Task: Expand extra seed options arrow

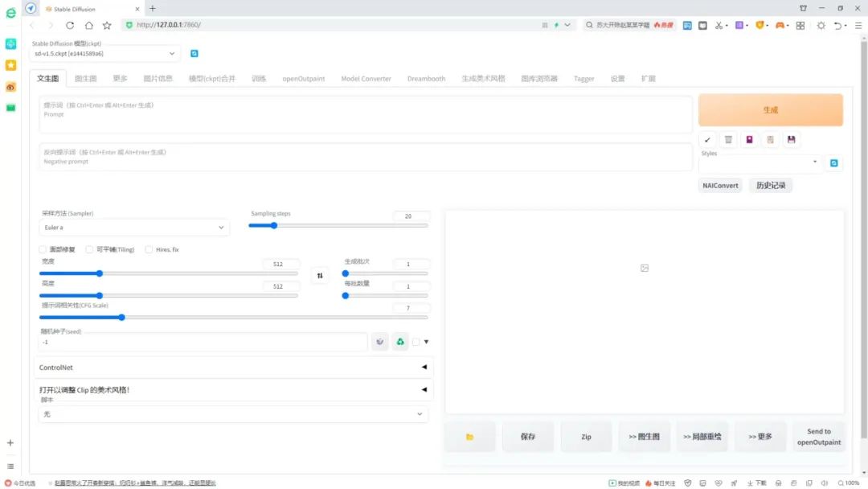Action: click(x=426, y=342)
